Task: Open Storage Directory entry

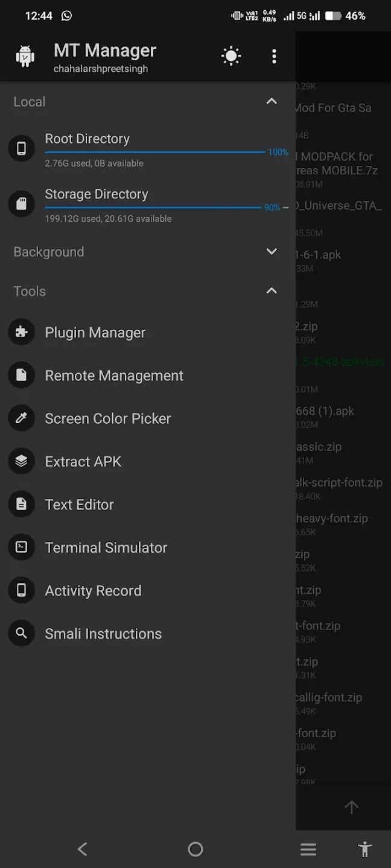Action: click(97, 195)
